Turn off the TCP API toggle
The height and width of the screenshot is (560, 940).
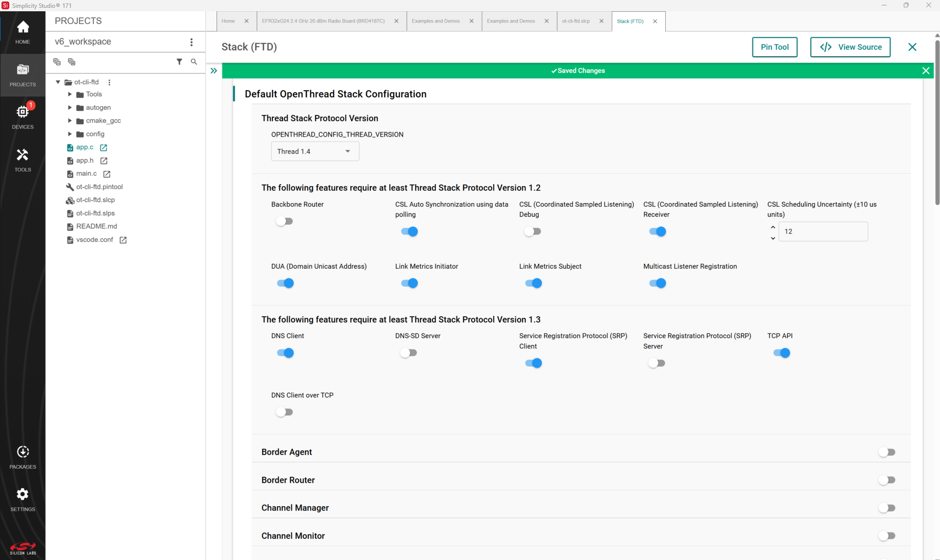tap(781, 353)
